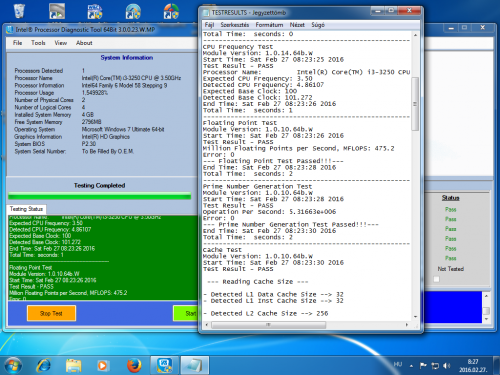Open the red and green arc desktop shortcut
500x375 pixels.
coord(171,11)
